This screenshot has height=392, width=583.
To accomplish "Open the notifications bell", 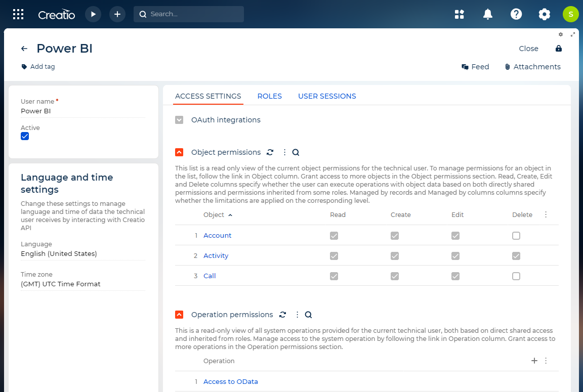I will (487, 14).
